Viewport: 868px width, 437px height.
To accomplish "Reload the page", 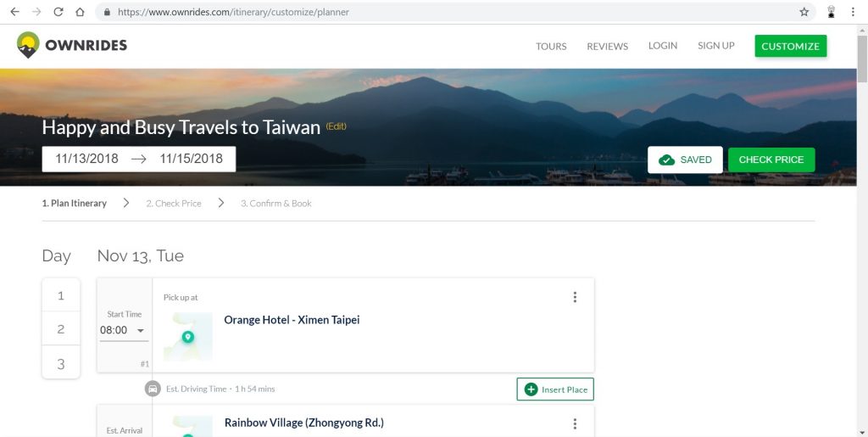I will point(58,12).
